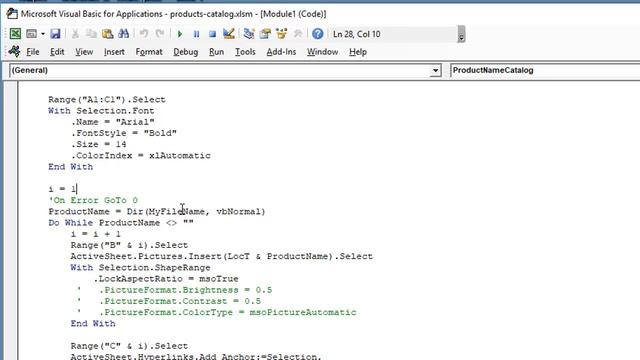The width and height of the screenshot is (640, 360).
Task: Save the products-catalog workbook
Action: (x=55, y=34)
